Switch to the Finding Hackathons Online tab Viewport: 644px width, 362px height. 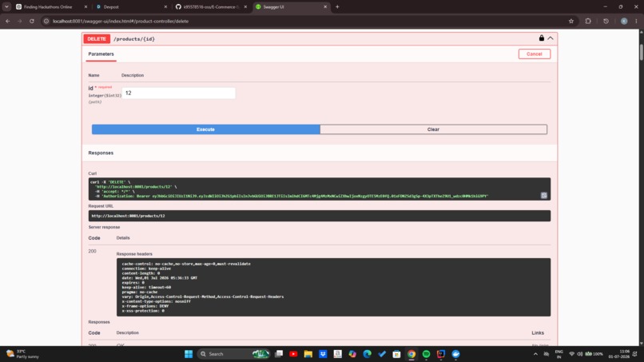pyautogui.click(x=48, y=7)
